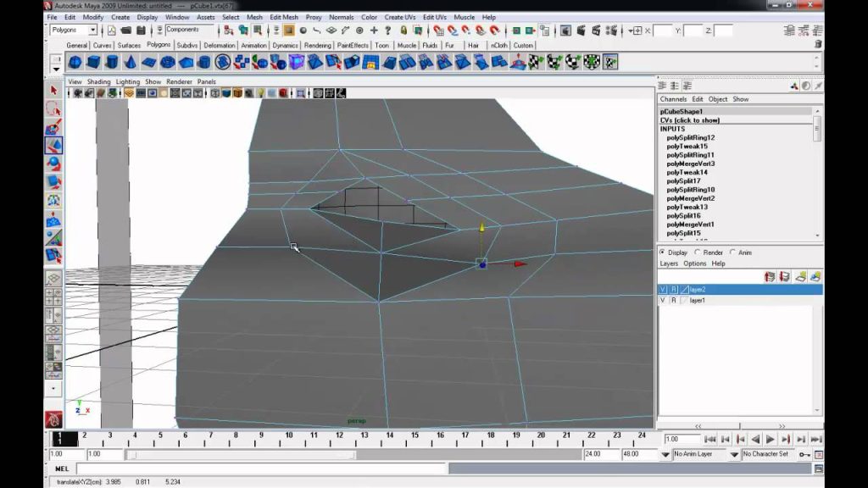
Task: Move selected layer down icon
Action: point(784,277)
